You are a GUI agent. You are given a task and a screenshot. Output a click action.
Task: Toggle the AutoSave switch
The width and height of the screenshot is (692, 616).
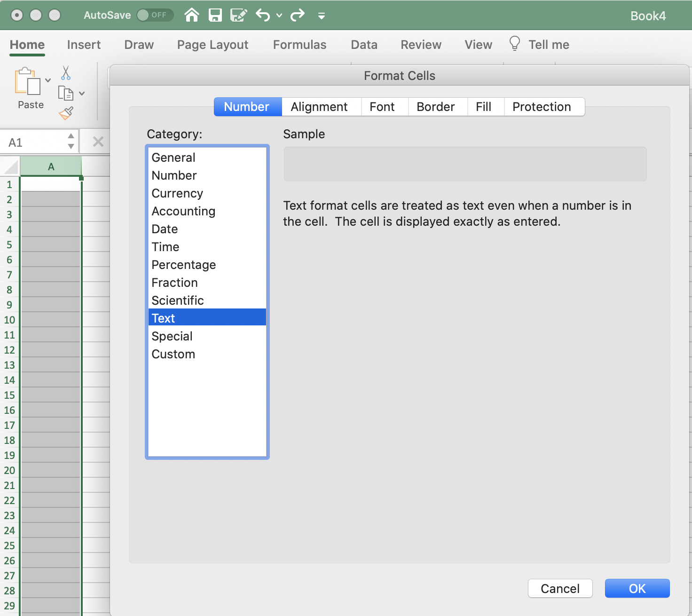pos(155,15)
